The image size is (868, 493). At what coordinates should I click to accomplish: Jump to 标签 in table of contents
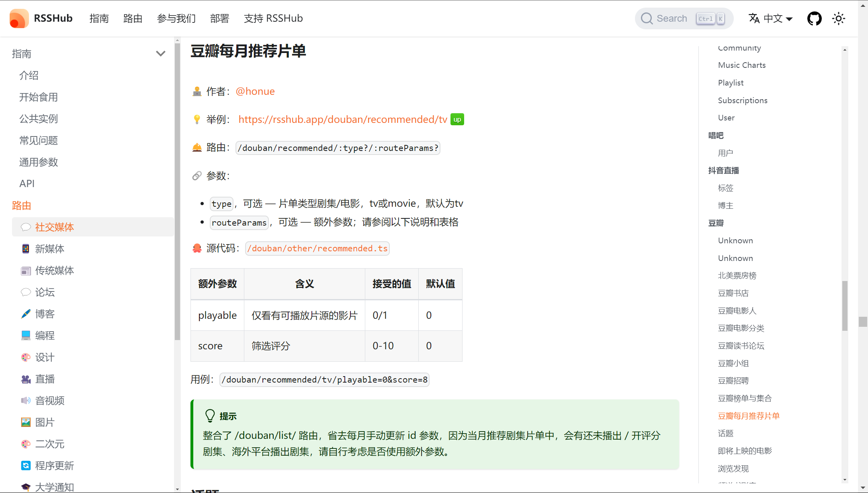click(x=725, y=188)
